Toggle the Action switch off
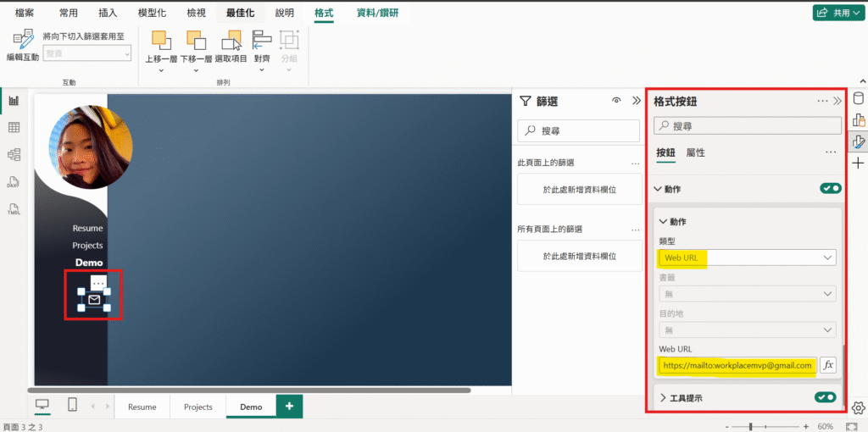The image size is (868, 432). pos(830,188)
